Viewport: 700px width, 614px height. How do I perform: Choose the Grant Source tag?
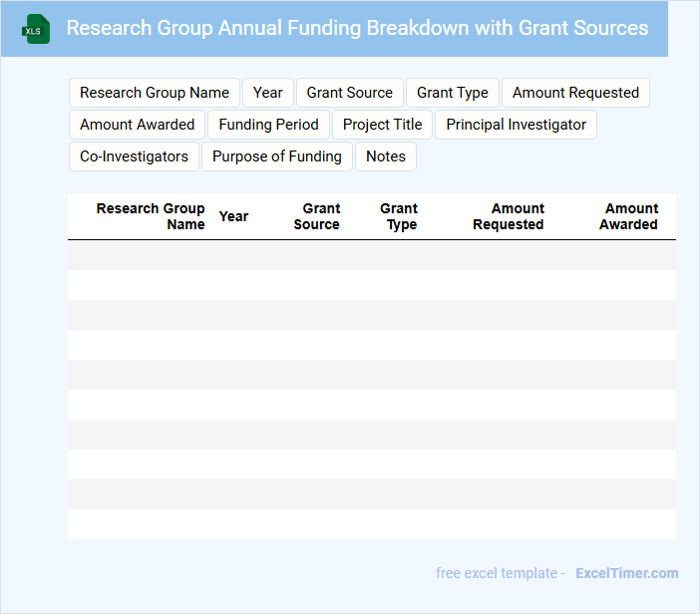pyautogui.click(x=350, y=93)
